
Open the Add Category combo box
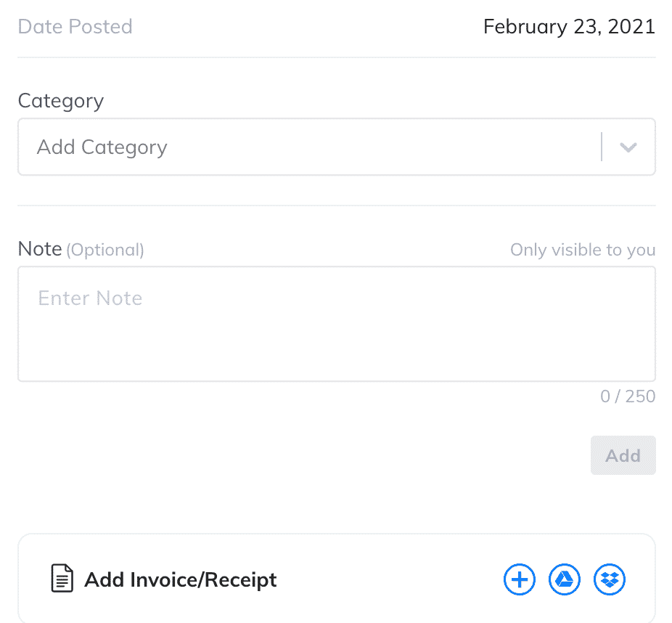click(337, 147)
